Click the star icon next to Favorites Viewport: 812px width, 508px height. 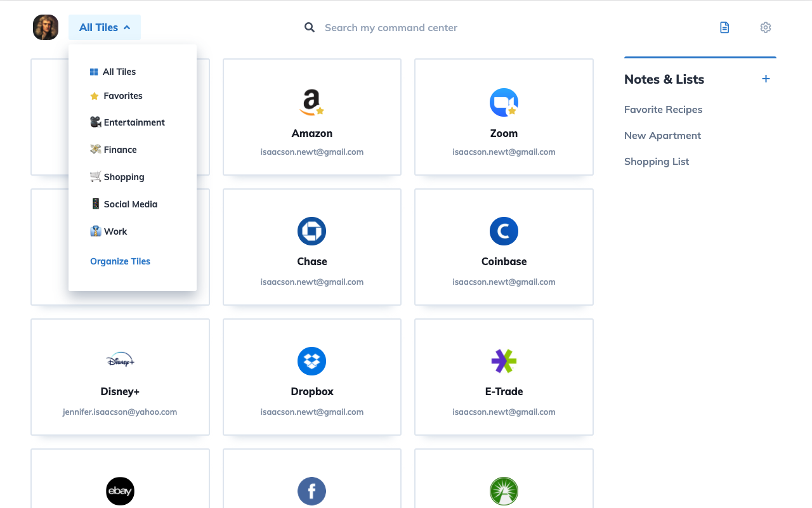pyautogui.click(x=95, y=96)
